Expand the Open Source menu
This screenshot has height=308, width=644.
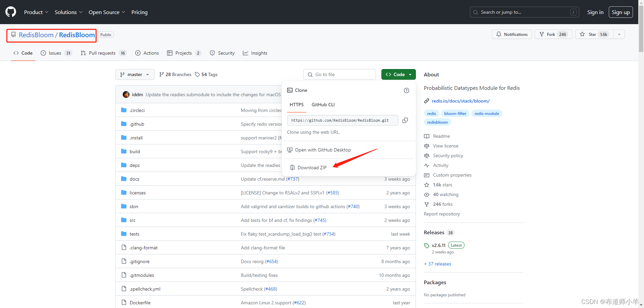(107, 12)
